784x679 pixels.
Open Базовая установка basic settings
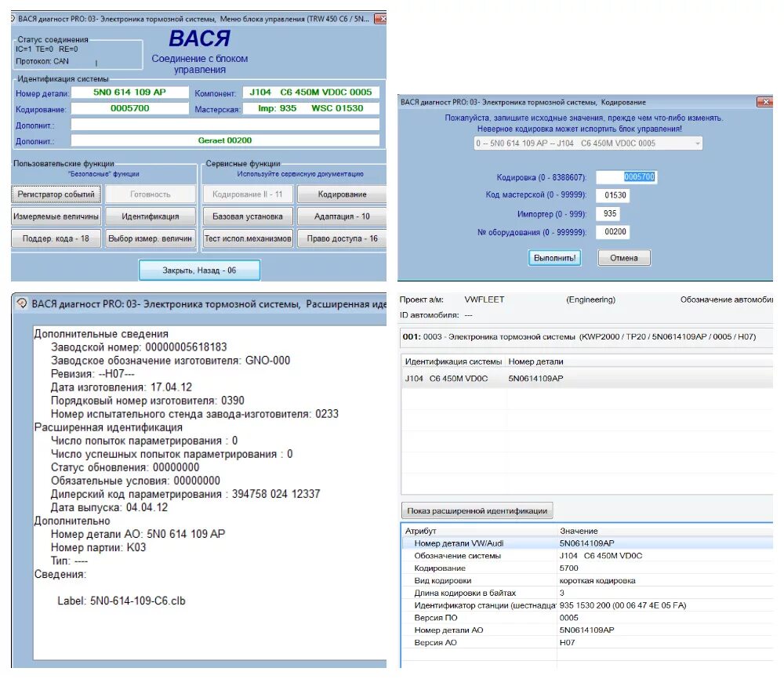(x=248, y=216)
